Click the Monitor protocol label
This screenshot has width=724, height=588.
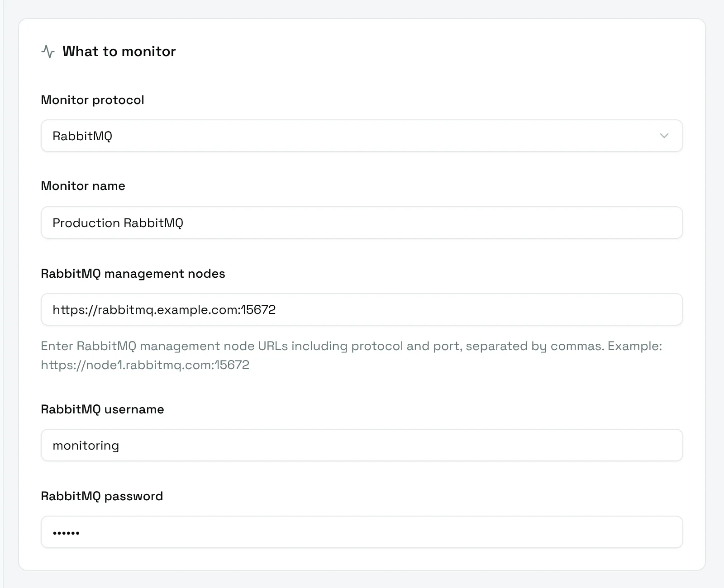click(92, 100)
